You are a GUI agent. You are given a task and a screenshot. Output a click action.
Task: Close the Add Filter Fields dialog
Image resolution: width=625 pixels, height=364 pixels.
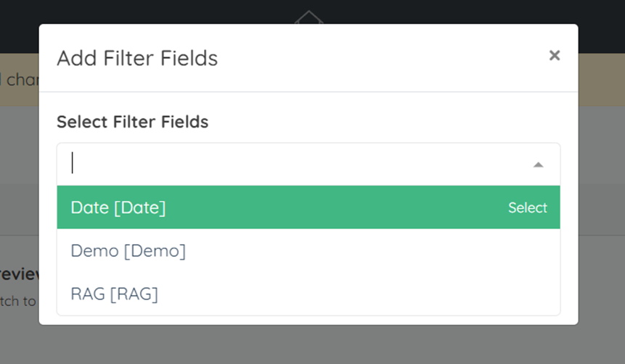coord(555,55)
